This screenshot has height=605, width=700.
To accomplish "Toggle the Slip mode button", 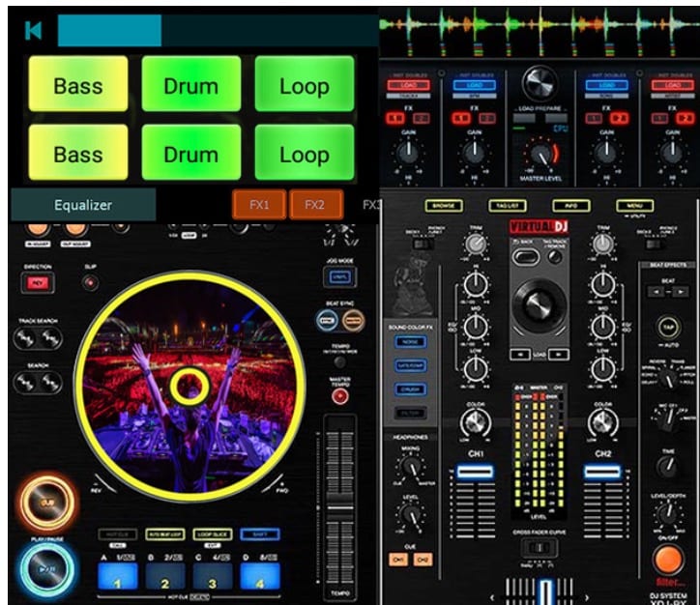I will click(90, 282).
